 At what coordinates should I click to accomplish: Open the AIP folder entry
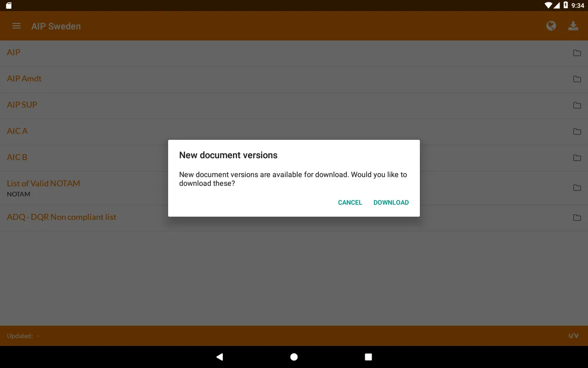[14, 52]
